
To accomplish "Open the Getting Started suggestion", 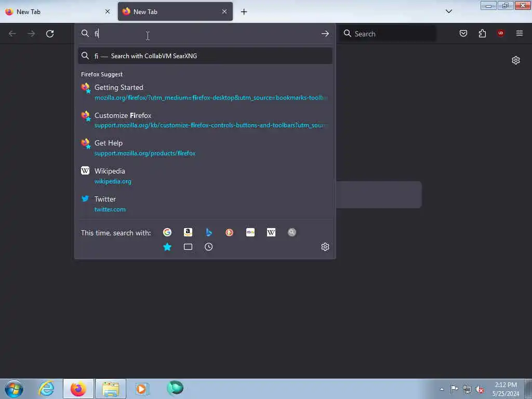I will click(x=205, y=92).
